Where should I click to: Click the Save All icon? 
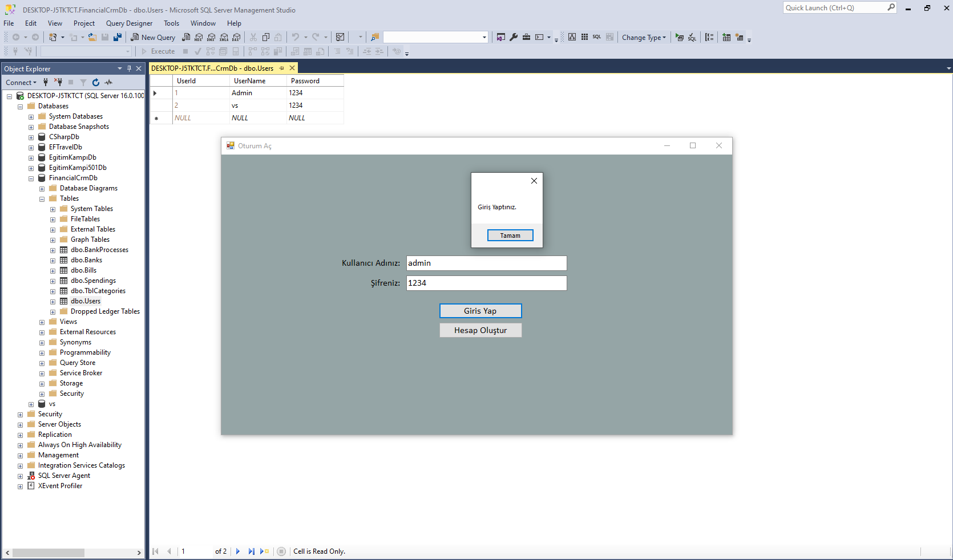(x=118, y=37)
